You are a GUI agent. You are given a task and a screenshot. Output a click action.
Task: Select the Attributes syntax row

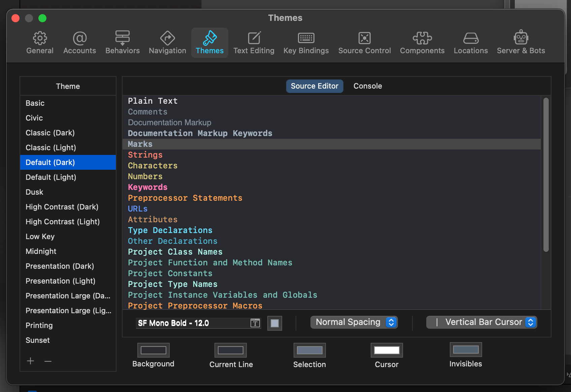332,220
